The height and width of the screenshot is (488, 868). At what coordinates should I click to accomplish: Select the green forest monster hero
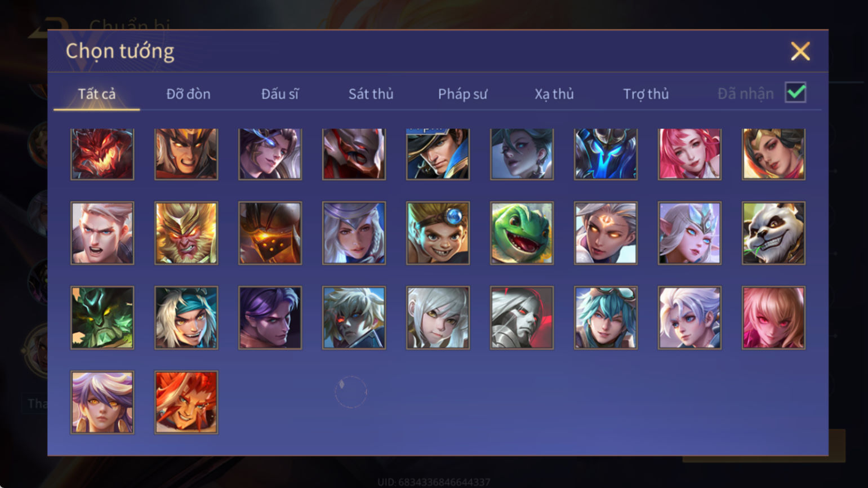click(x=103, y=318)
